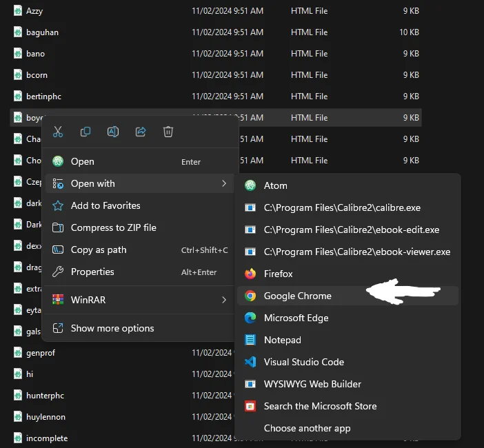Select the baguhan file
The image size is (484, 448).
coord(216,32)
